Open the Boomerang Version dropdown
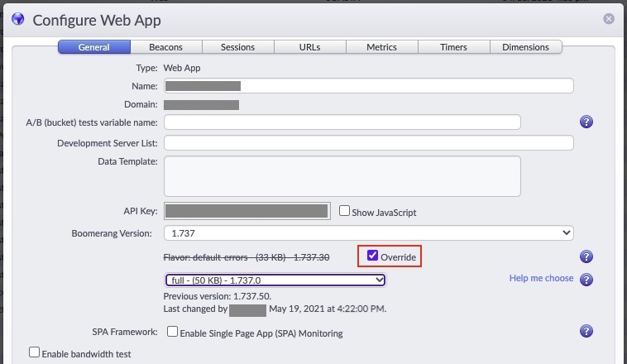The height and width of the screenshot is (364, 627). point(368,233)
